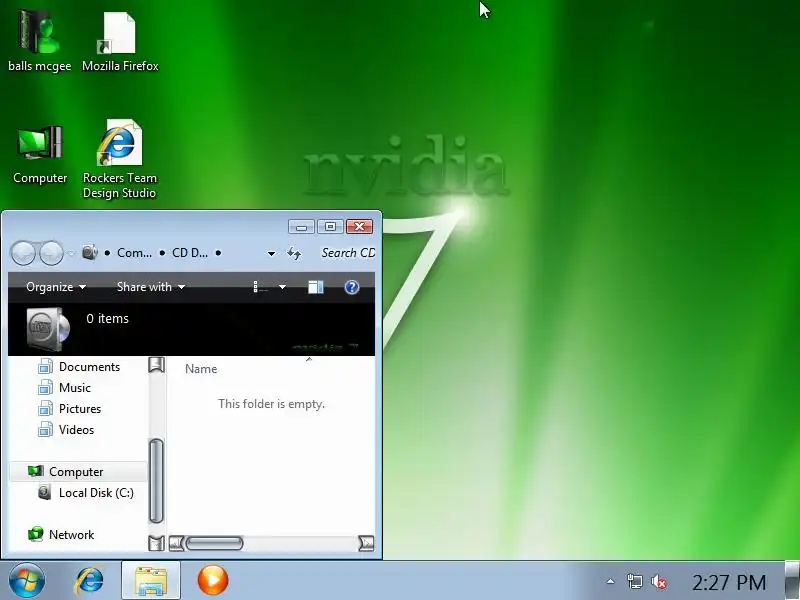This screenshot has height=600, width=800.
Task: Select Network in the navigation pane
Action: (x=71, y=535)
